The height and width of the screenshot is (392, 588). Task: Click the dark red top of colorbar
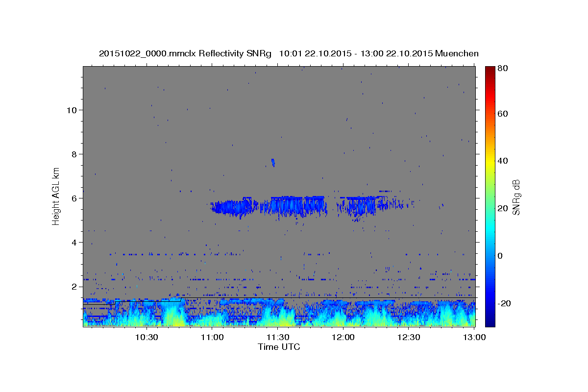tap(490, 71)
